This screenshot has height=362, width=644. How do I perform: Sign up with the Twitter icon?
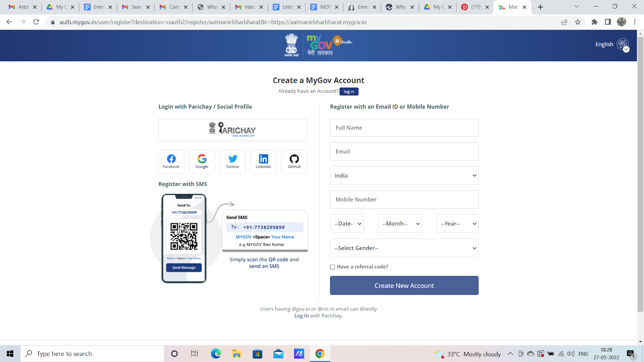pyautogui.click(x=233, y=161)
